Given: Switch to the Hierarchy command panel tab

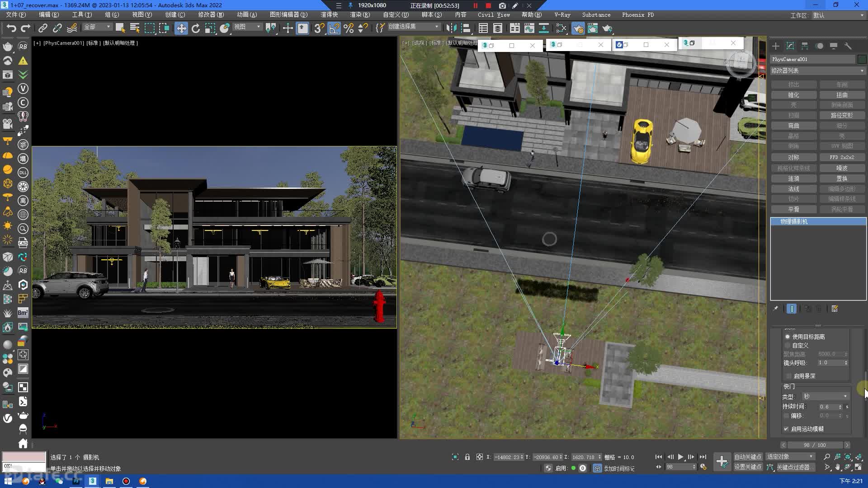Looking at the screenshot, I should 805,46.
